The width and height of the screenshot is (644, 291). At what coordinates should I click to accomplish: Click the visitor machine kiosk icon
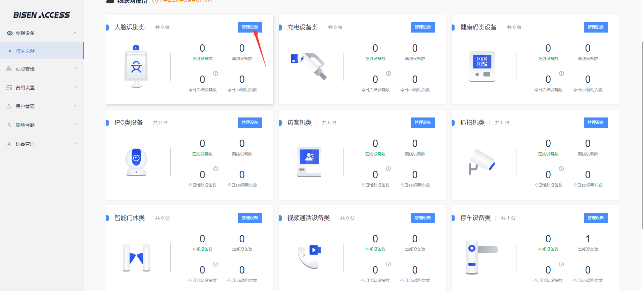[x=309, y=162]
